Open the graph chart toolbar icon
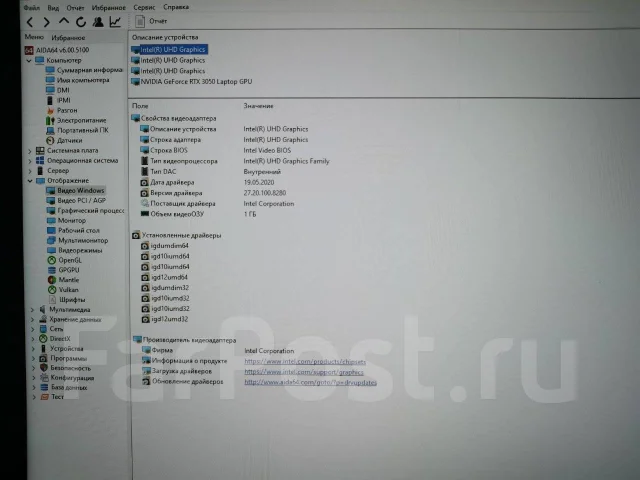This screenshot has height=480, width=640. coord(116,22)
